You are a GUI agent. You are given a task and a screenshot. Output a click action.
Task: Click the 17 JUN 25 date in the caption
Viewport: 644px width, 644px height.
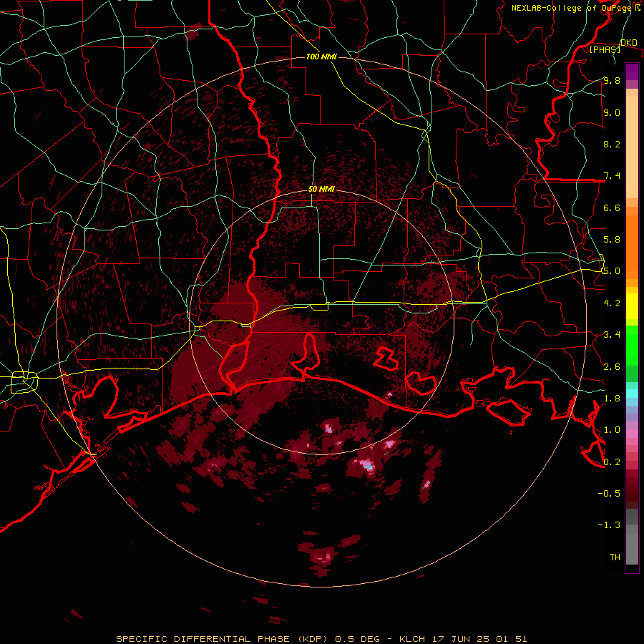pyautogui.click(x=460, y=639)
